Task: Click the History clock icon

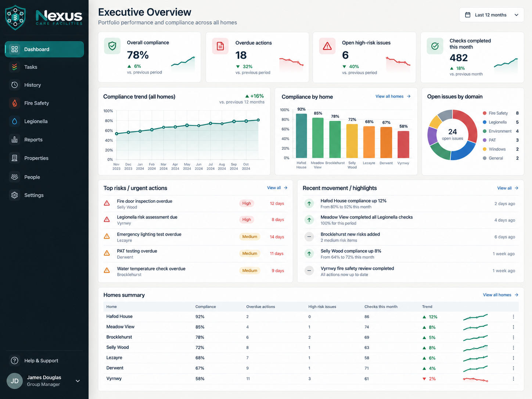Action: [x=15, y=85]
